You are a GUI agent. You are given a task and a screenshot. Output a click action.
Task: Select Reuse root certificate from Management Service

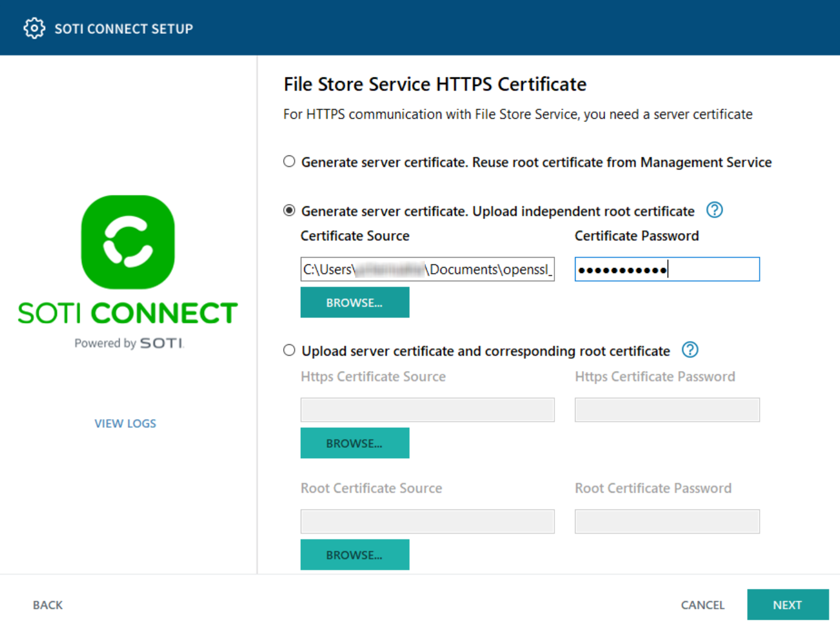click(289, 162)
